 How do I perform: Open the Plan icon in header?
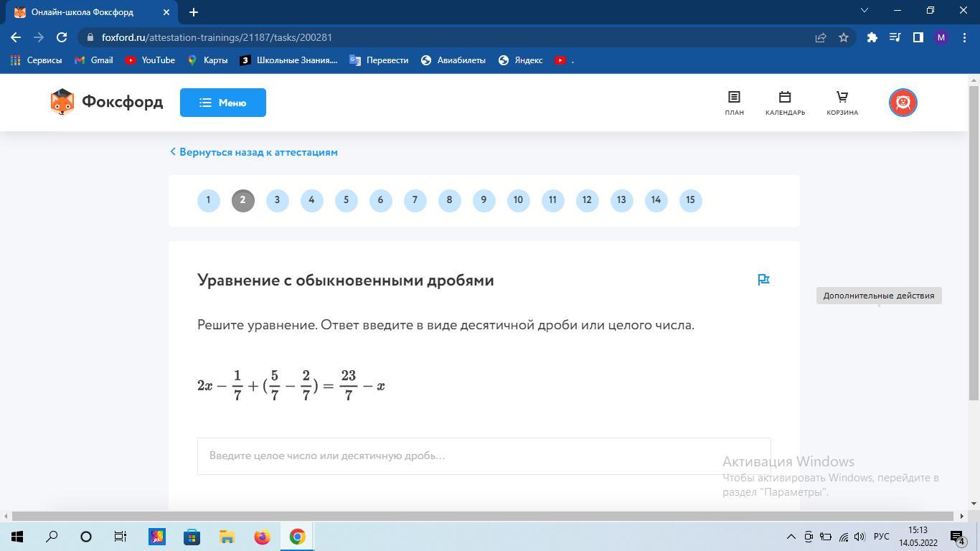click(734, 103)
